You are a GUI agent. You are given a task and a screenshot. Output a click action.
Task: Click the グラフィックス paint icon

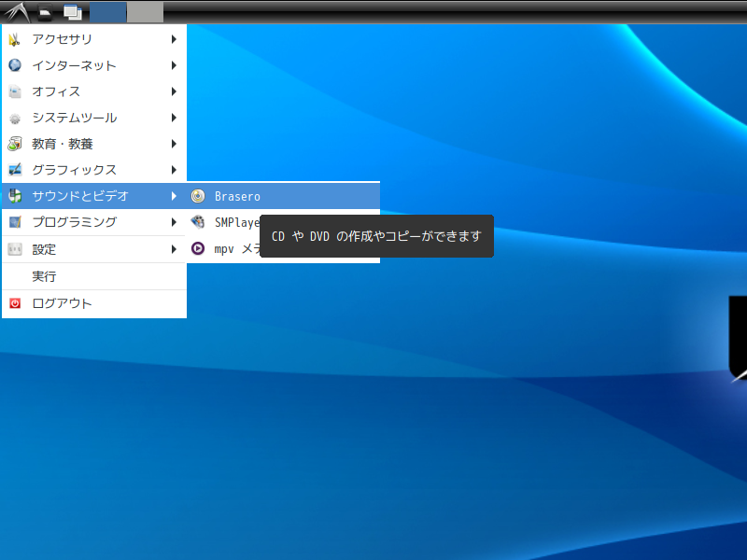(15, 170)
